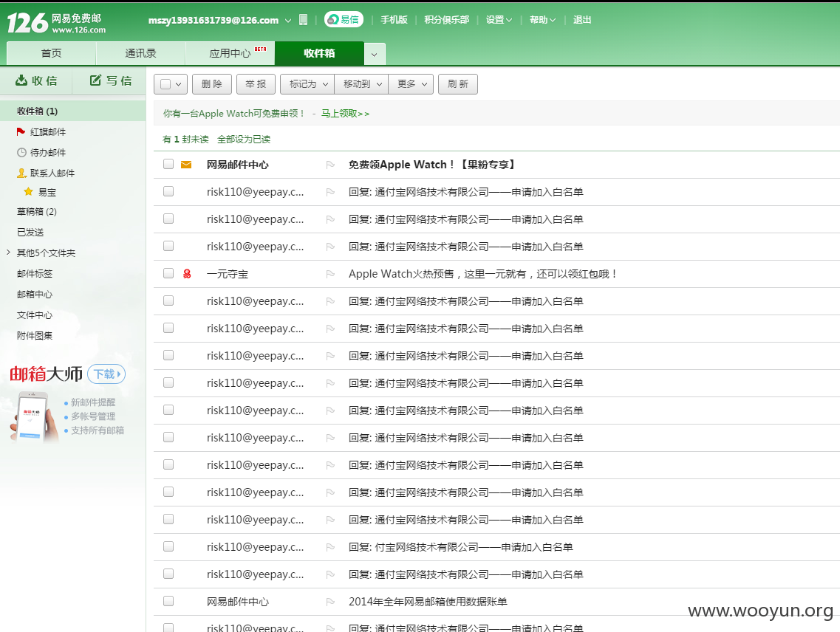The width and height of the screenshot is (840, 632).
Task: Open the 标记为 dropdown
Action: [307, 84]
